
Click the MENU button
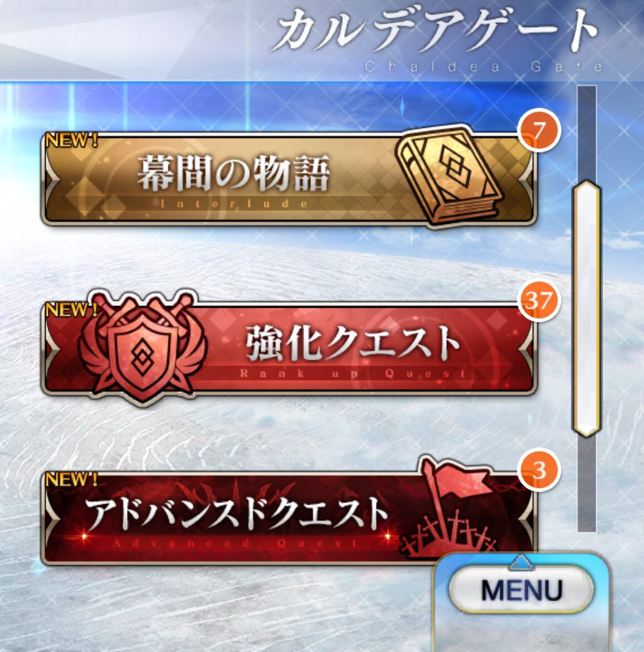521,589
